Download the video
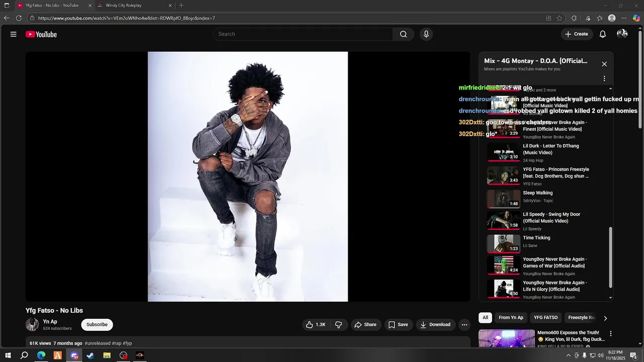The image size is (644, 362). 436,325
